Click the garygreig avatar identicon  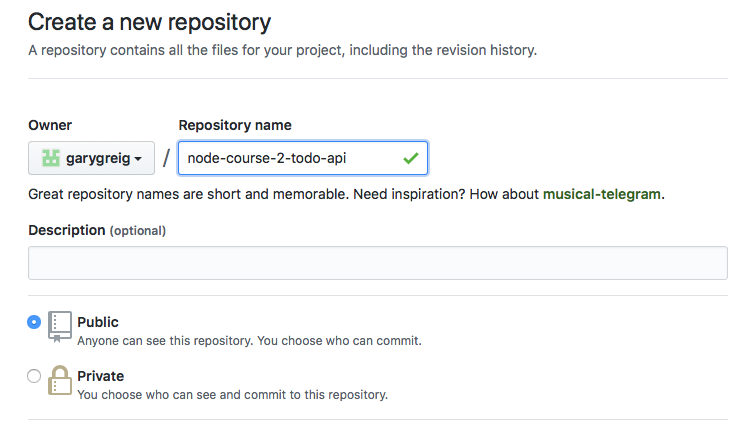click(x=50, y=158)
